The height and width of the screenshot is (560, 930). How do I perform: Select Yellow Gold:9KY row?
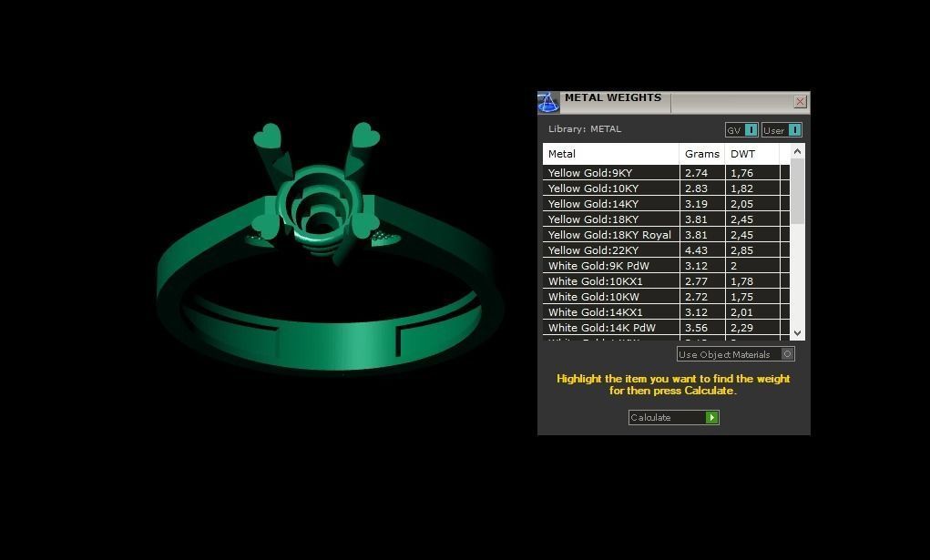click(666, 173)
